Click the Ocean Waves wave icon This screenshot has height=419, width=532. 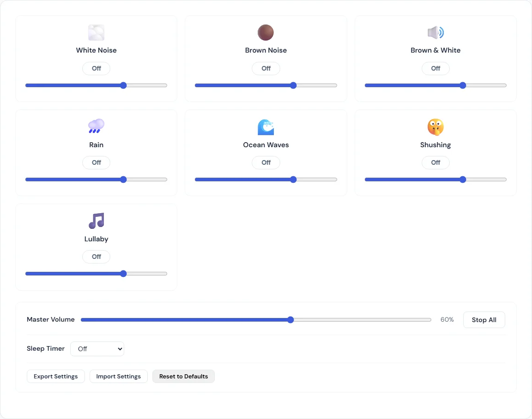[266, 126]
